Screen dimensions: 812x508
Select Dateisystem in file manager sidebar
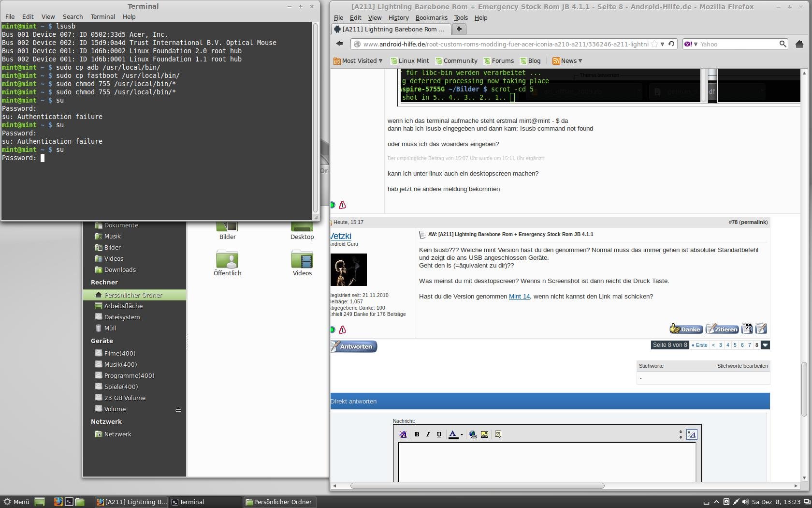coord(122,317)
